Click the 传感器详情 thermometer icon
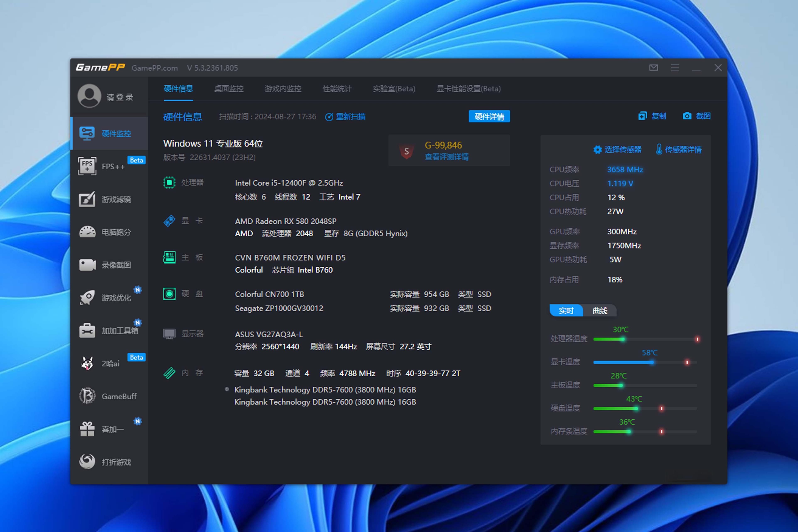The height and width of the screenshot is (532, 798). point(659,149)
